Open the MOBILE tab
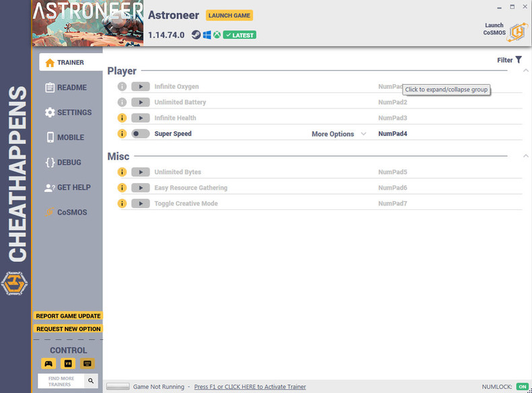532x393 pixels. pos(65,137)
